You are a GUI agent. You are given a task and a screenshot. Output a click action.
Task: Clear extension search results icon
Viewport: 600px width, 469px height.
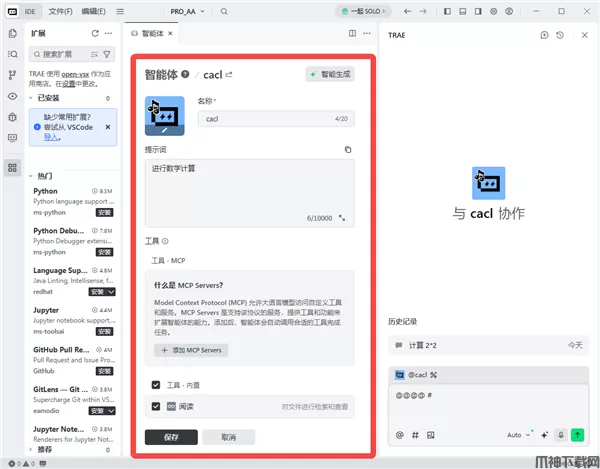point(94,55)
